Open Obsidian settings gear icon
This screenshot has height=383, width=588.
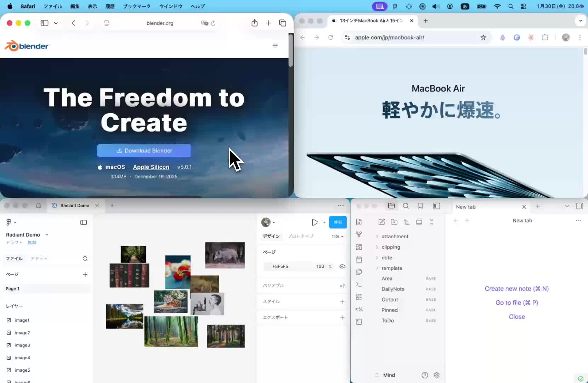[x=436, y=375]
